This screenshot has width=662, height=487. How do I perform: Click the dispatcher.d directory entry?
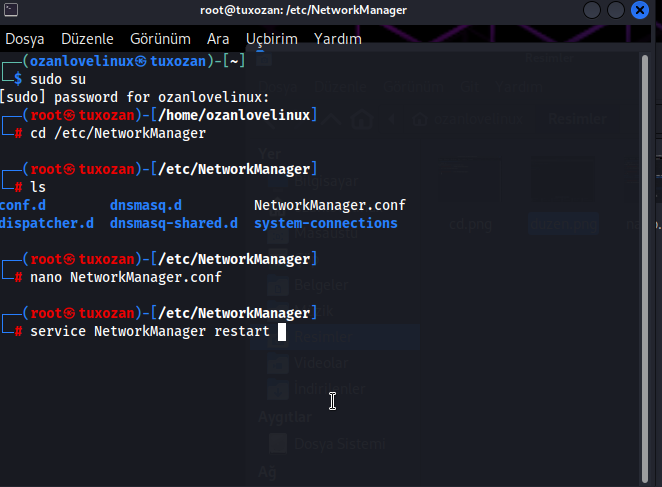coord(47,223)
